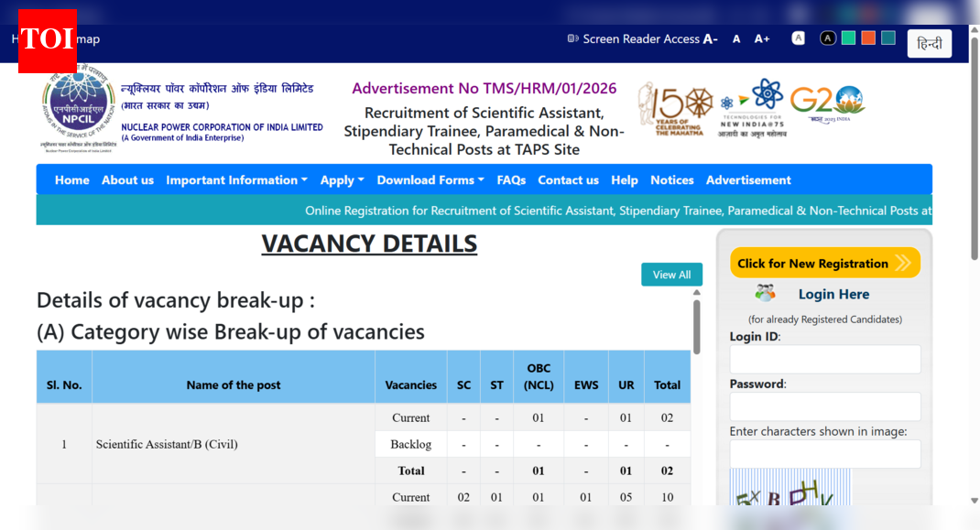980x530 pixels.
Task: Select the Notices menu item
Action: [671, 180]
